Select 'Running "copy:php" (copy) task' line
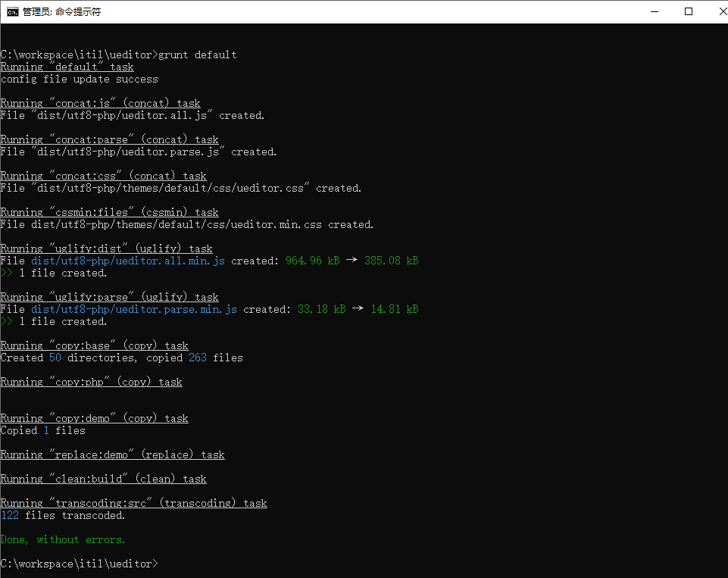 tap(92, 382)
